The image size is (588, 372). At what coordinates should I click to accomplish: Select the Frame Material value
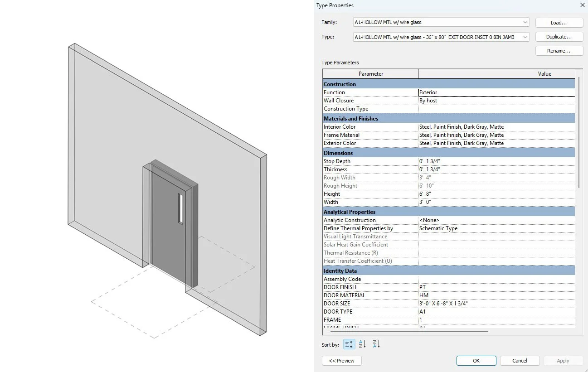pos(494,135)
